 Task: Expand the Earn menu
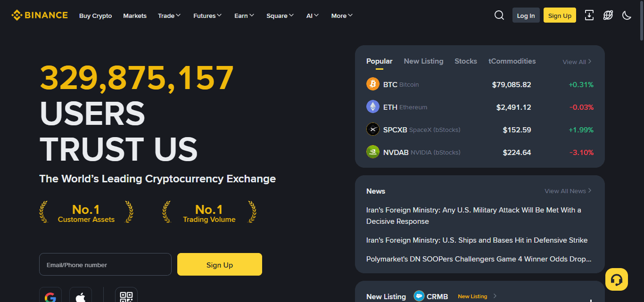tap(244, 16)
